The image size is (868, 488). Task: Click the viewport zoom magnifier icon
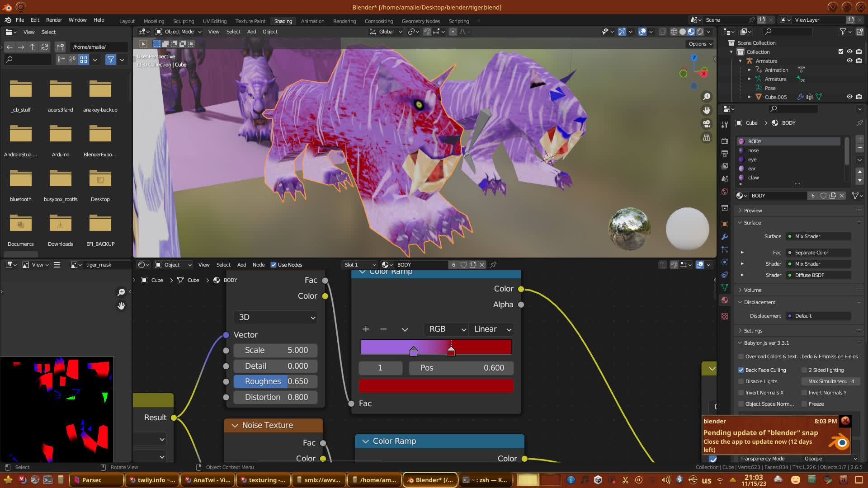[x=706, y=97]
